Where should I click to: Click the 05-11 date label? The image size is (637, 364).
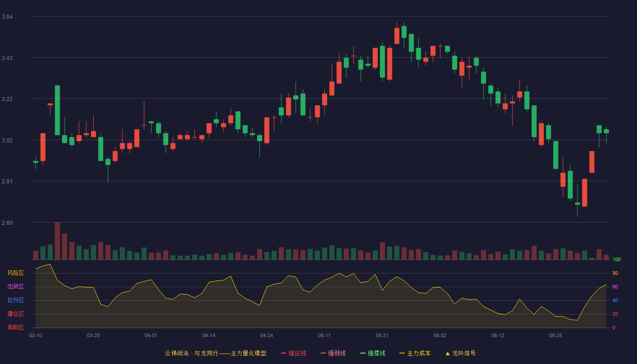[324, 335]
